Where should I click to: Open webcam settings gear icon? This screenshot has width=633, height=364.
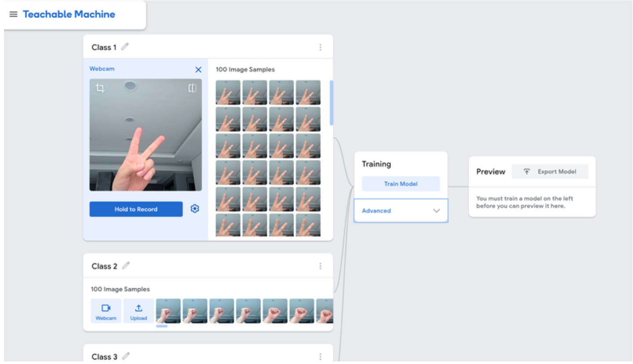pos(195,209)
